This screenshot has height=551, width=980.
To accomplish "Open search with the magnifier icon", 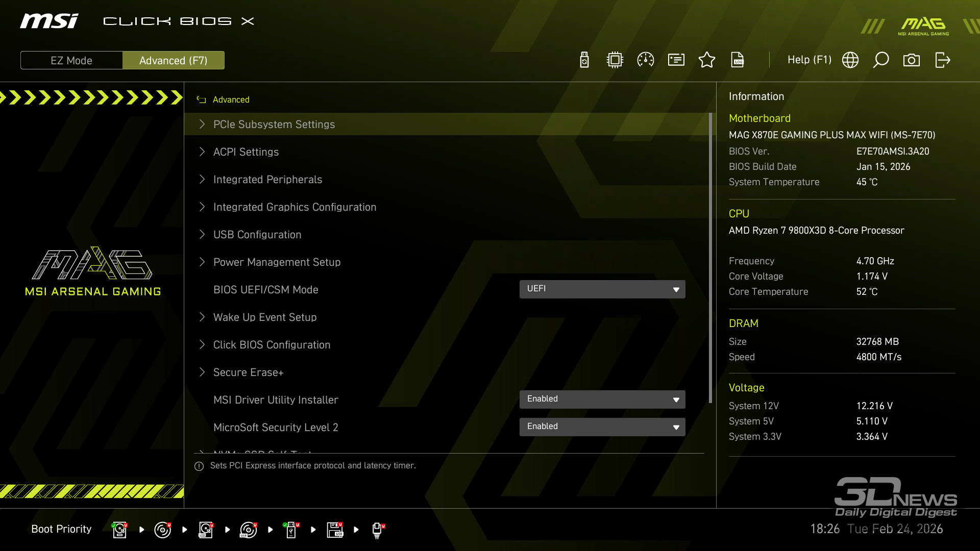I will tap(881, 60).
